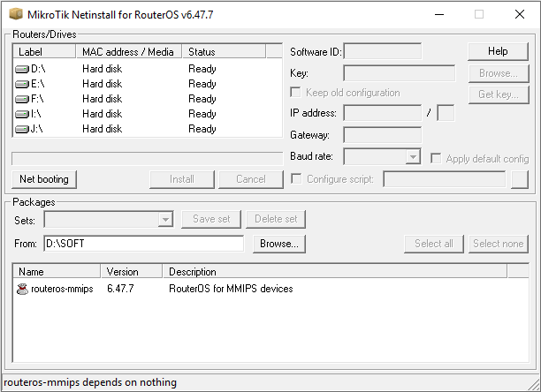The height and width of the screenshot is (392, 541).
Task: Tick the Configure script checkbox
Action: coord(296,178)
